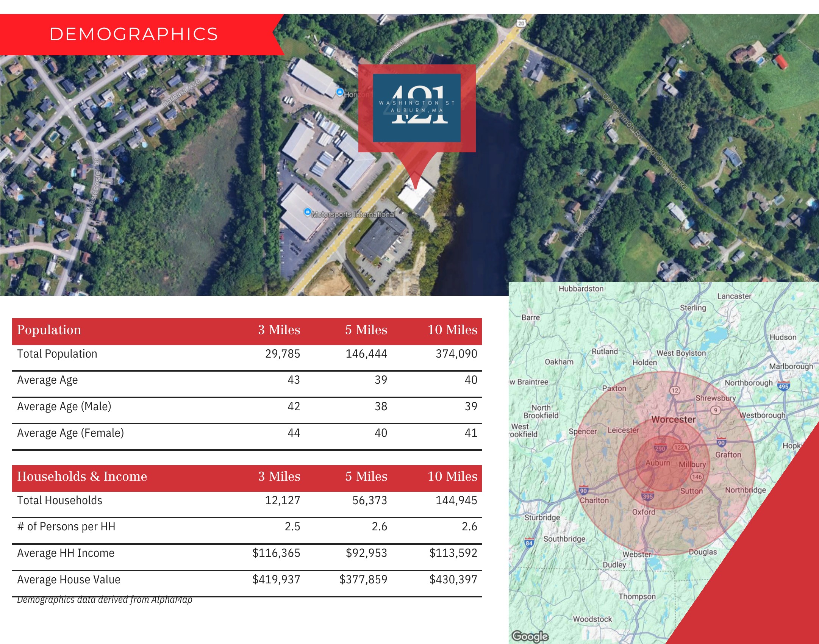Image resolution: width=819 pixels, height=644 pixels.
Task: Click the 421 Washington St logo marker
Action: [x=417, y=108]
